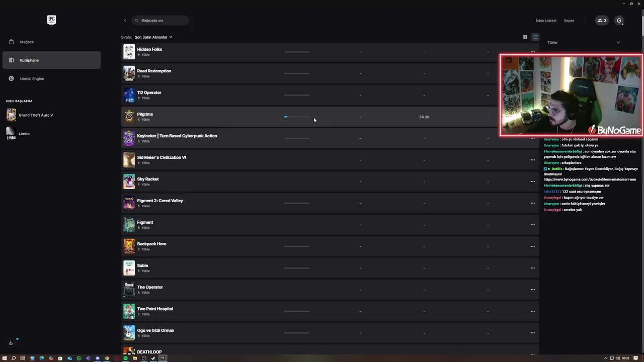Open Steam from the taskbar

tap(153, 358)
